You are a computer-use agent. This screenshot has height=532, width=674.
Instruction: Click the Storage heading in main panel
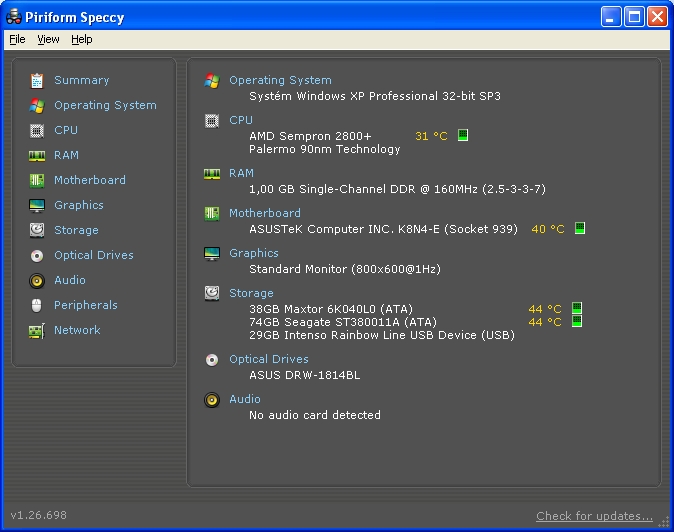(x=251, y=293)
